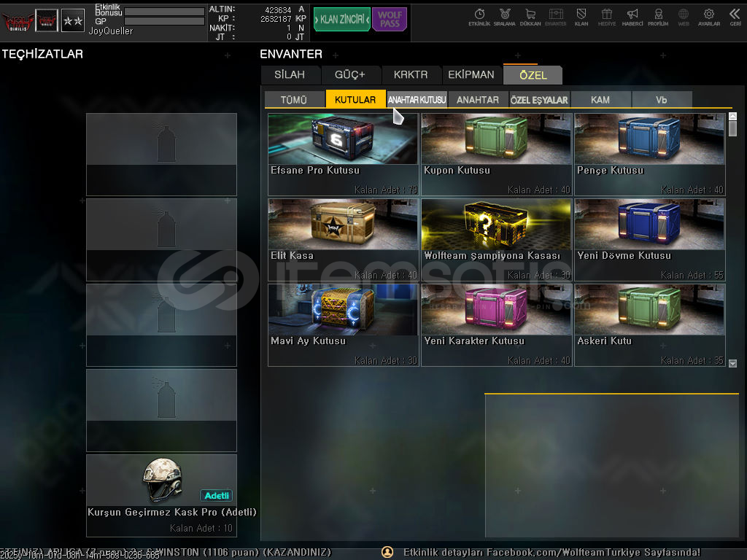Click the inventory scrollbar up arrow
Viewport: 747px width, 560px height.
click(x=732, y=116)
